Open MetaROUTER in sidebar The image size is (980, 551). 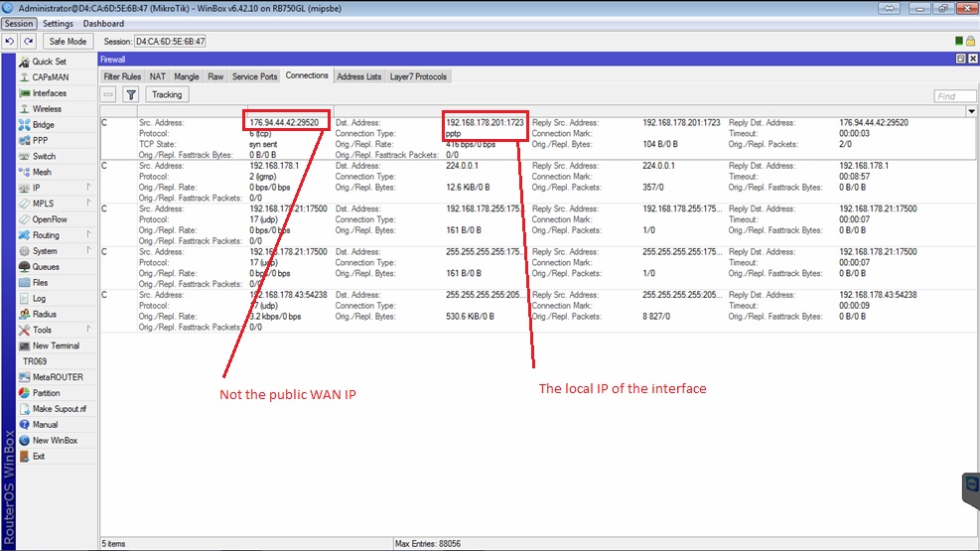click(x=58, y=377)
